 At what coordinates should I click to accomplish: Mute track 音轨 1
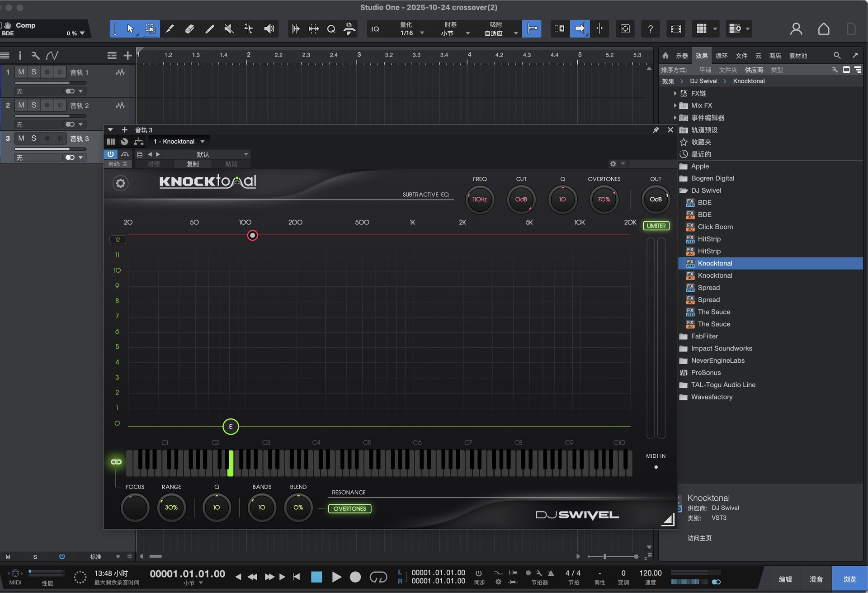[21, 72]
